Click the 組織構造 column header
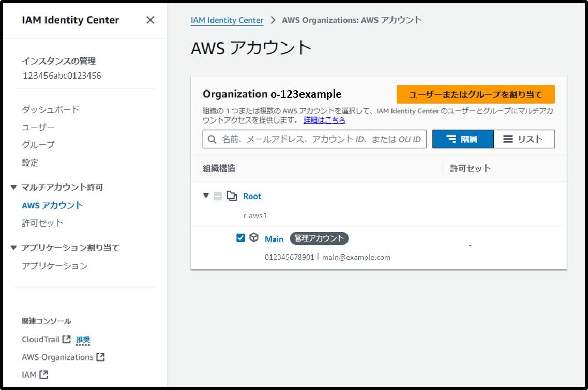The height and width of the screenshot is (390, 588). point(219,169)
